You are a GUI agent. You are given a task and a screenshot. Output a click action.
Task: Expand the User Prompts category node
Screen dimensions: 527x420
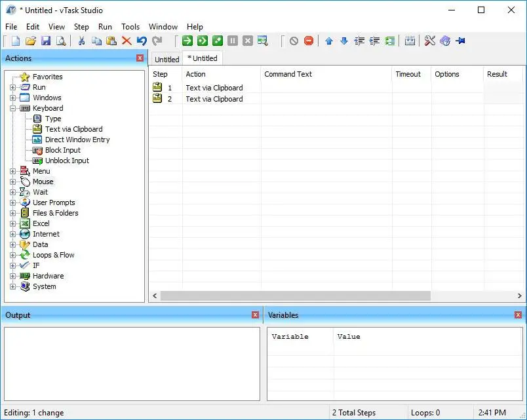[x=12, y=202]
